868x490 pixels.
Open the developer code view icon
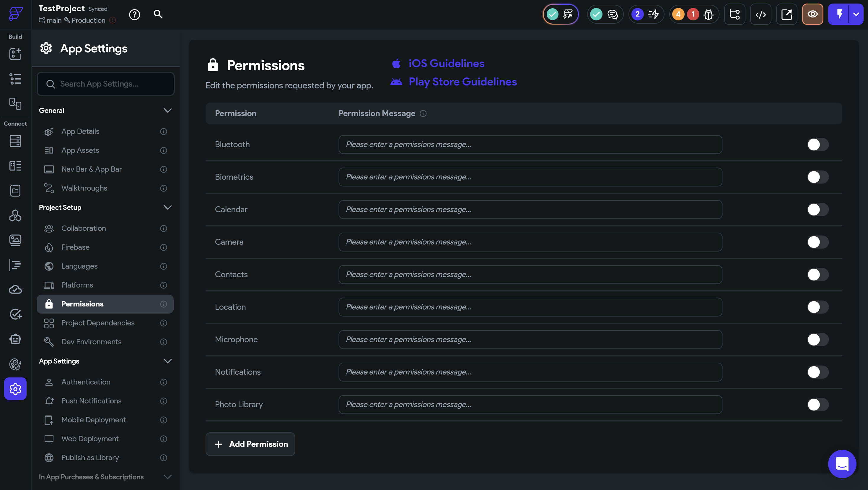760,14
